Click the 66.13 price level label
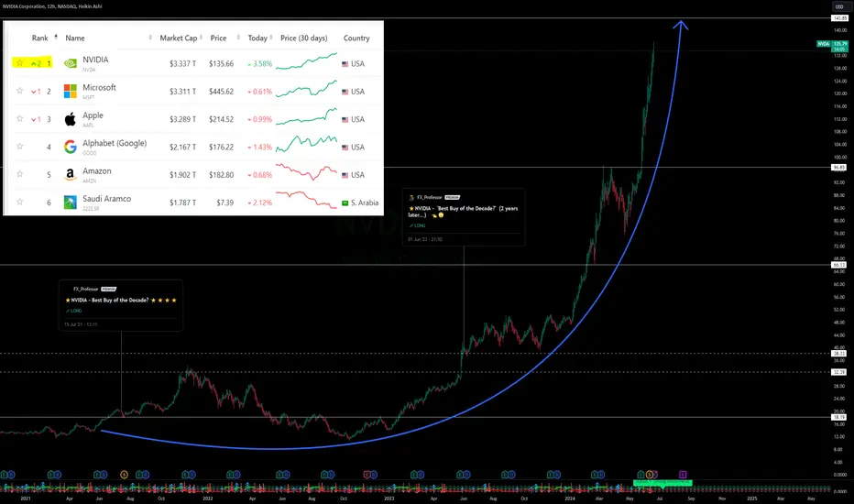 pos(839,265)
